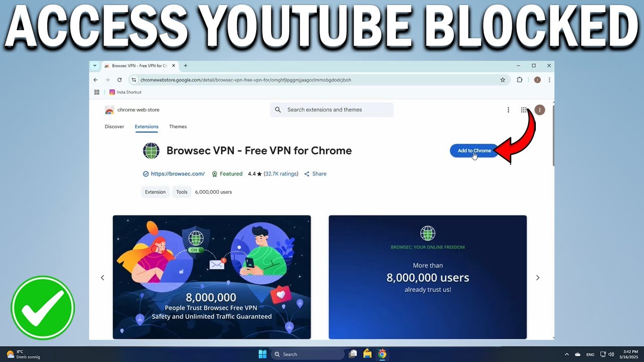Click the page vertical scrollbar

point(553,135)
